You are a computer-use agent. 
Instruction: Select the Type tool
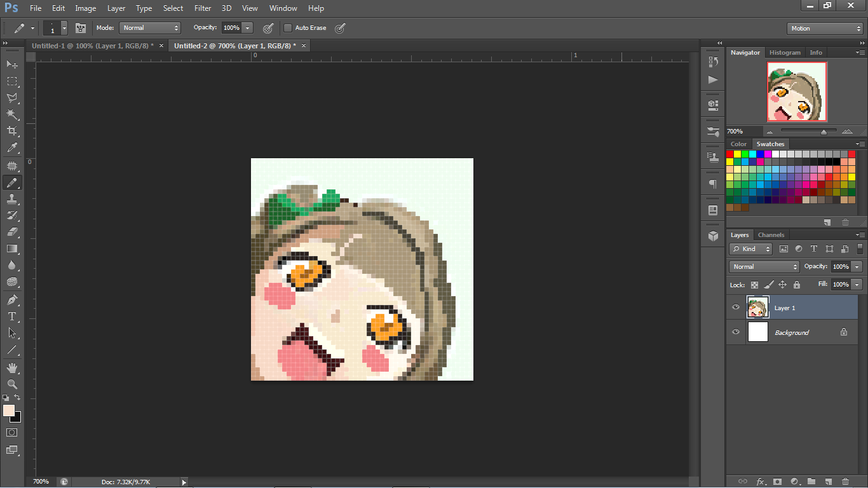(x=12, y=316)
